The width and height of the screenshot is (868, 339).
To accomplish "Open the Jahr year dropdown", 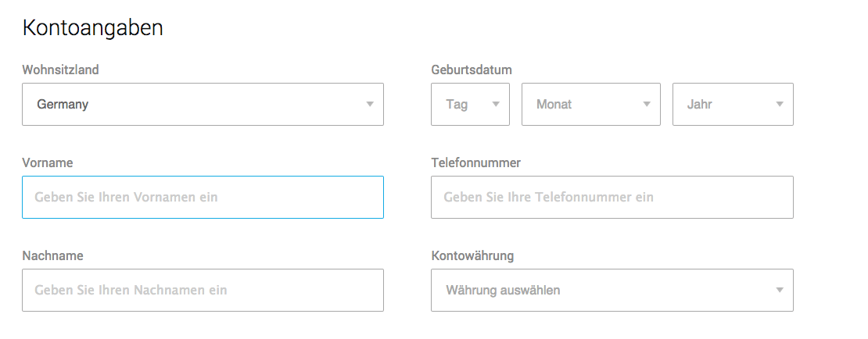I will click(733, 104).
